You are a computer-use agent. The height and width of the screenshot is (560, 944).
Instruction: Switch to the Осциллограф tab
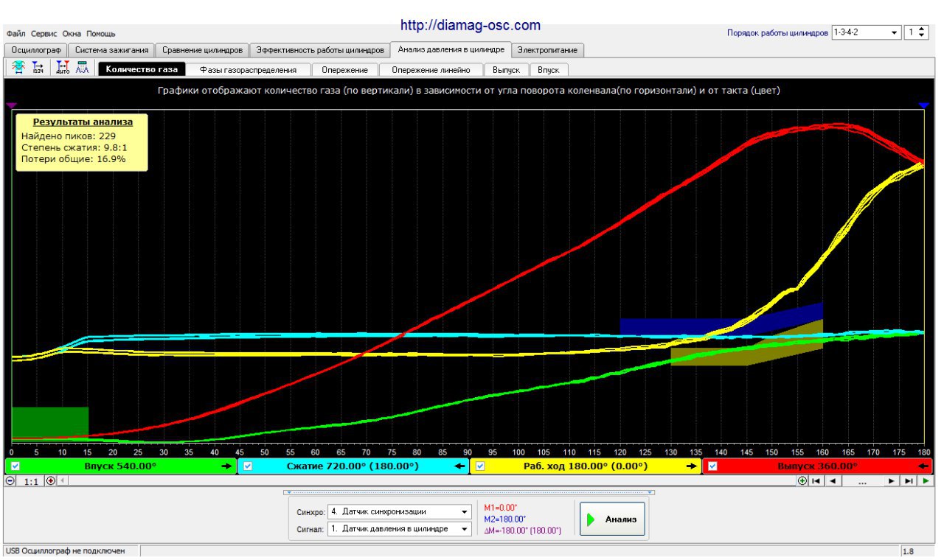pyautogui.click(x=35, y=50)
